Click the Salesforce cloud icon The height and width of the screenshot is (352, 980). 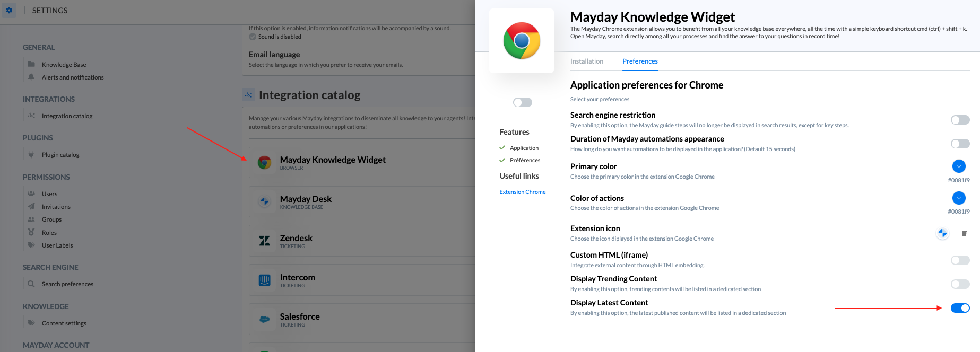tap(264, 319)
